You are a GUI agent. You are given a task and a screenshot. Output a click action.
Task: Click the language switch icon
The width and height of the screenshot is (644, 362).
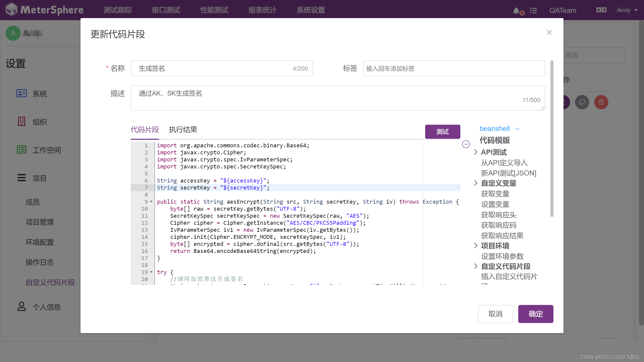[x=601, y=10]
